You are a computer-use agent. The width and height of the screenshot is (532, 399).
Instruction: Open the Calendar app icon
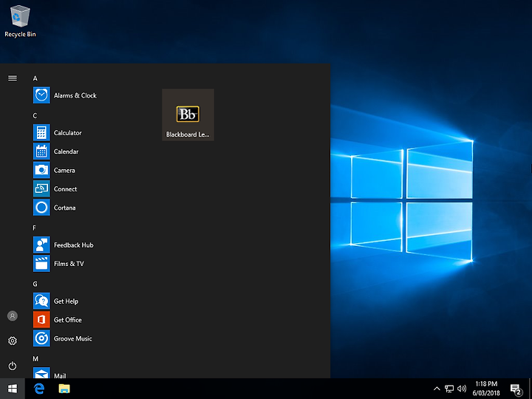[x=41, y=151]
